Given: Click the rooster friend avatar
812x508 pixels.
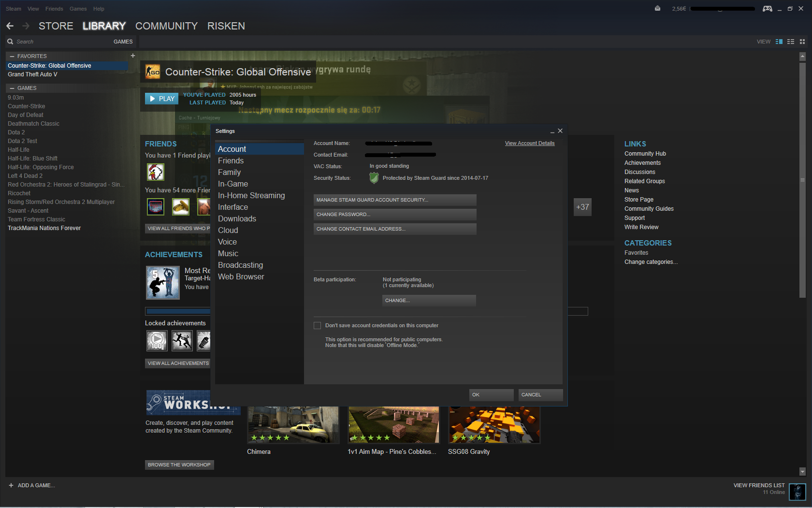Looking at the screenshot, I should click(156, 172).
